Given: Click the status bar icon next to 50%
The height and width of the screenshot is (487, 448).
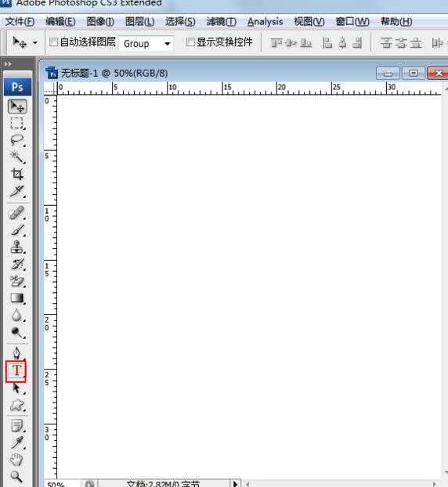Looking at the screenshot, I should [89, 484].
